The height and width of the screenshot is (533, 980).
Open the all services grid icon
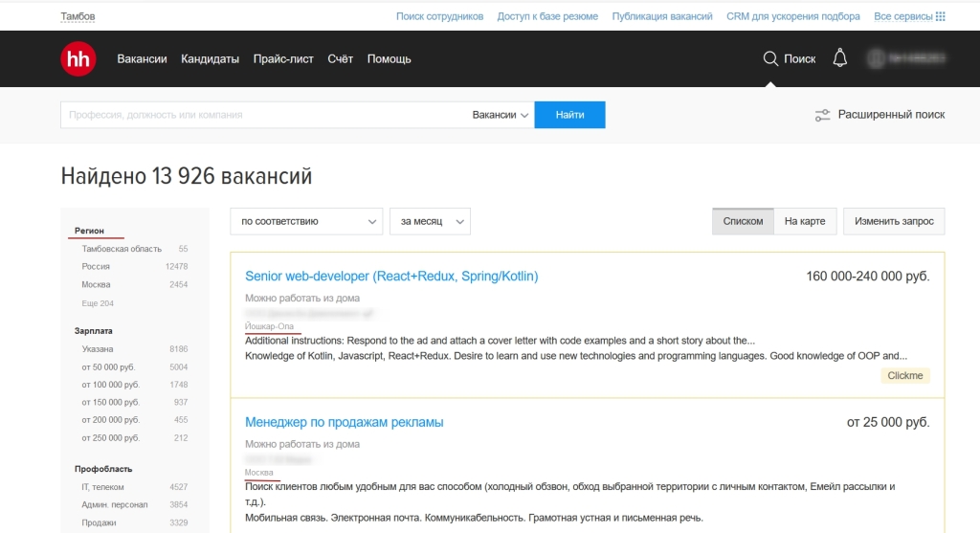[x=940, y=16]
